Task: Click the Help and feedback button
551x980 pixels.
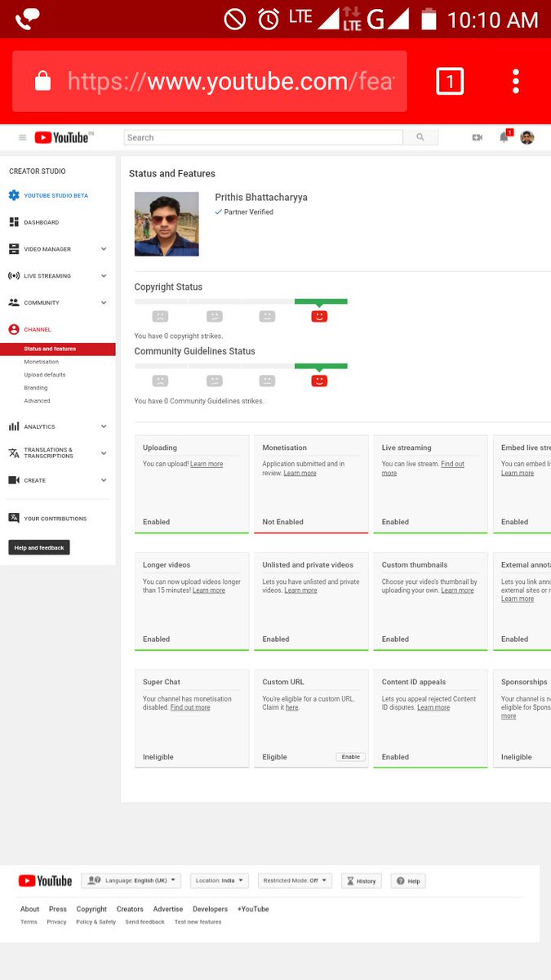Action: [39, 547]
